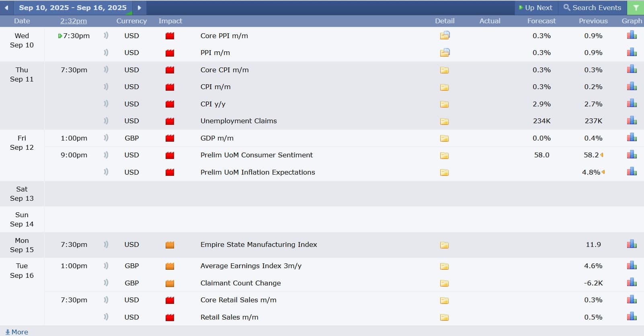Click 2.9% forecast for CPI y/y
The width and height of the screenshot is (644, 336).
pyautogui.click(x=542, y=104)
